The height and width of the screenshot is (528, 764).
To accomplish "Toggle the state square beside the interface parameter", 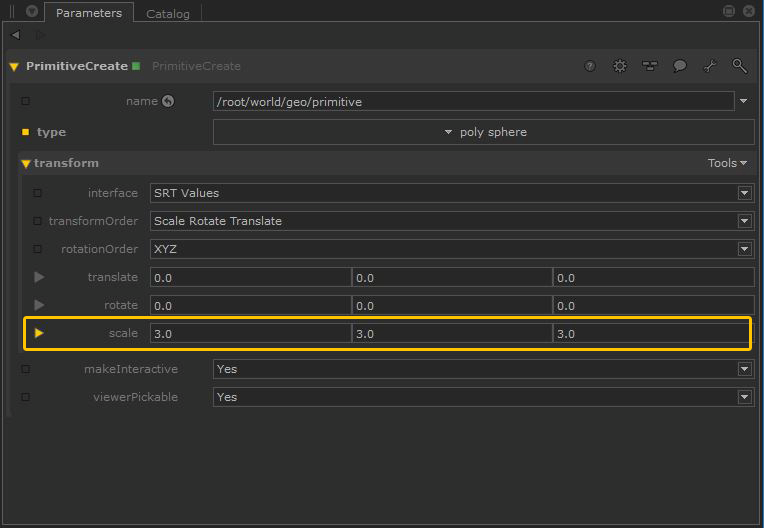I will [x=38, y=193].
